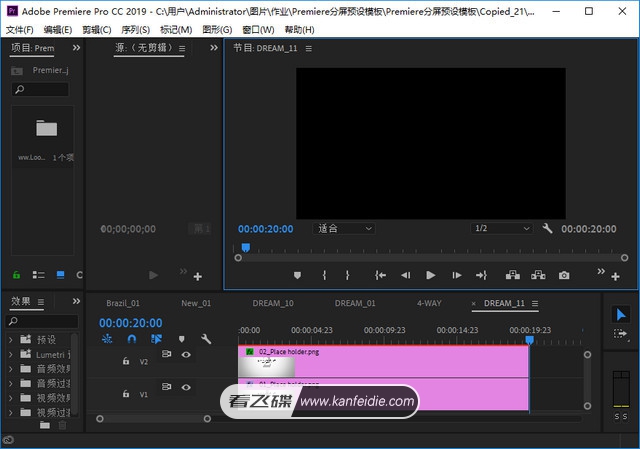This screenshot has width=640, height=449.
Task: Open 编辑(E) menu
Action: click(58, 29)
